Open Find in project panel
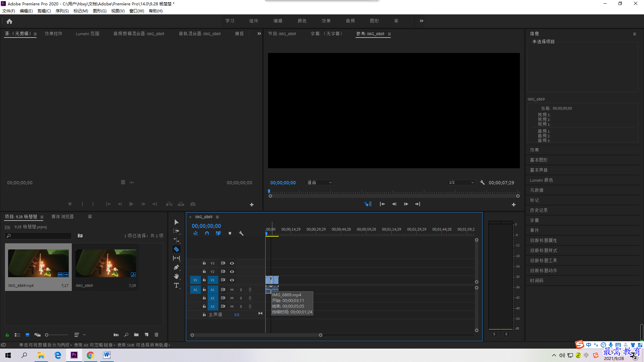 tap(126, 335)
